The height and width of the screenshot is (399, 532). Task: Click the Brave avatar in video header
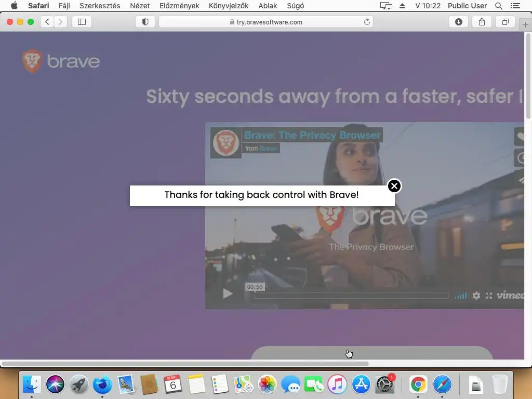pos(225,142)
